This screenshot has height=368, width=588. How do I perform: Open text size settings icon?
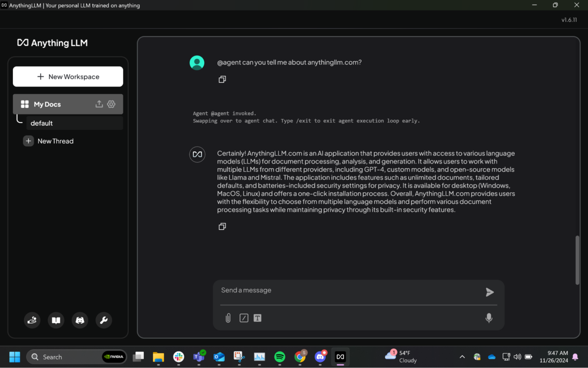pos(258,318)
